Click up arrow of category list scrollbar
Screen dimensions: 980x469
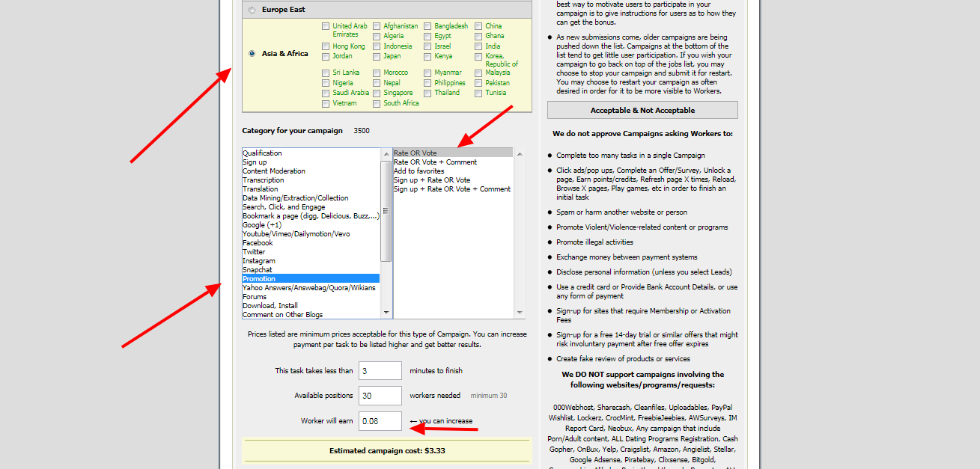tap(386, 153)
